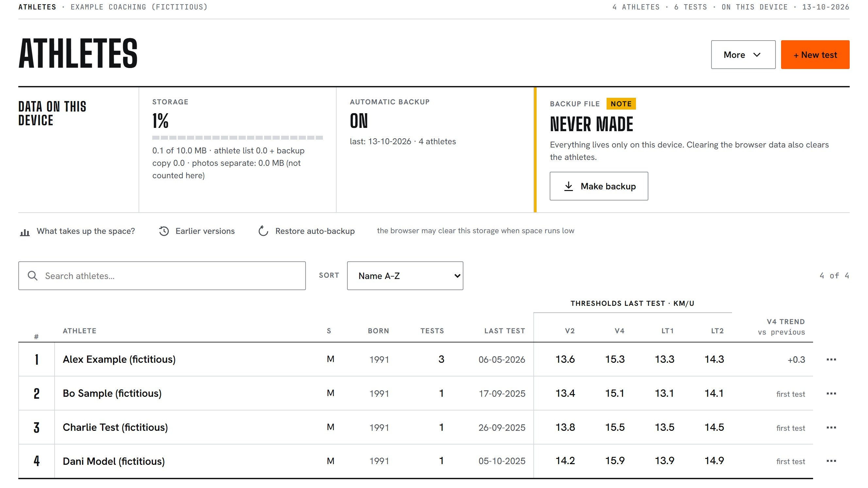Click the yellow NOTE badge
This screenshot has width=868, height=488.
click(x=621, y=104)
